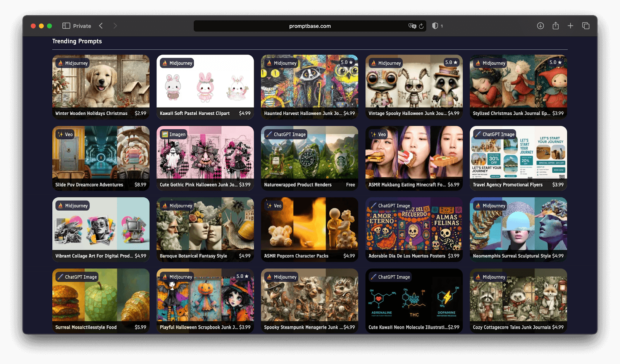This screenshot has height=364, width=620.
Task: Go back with the left chevron
Action: (x=101, y=26)
